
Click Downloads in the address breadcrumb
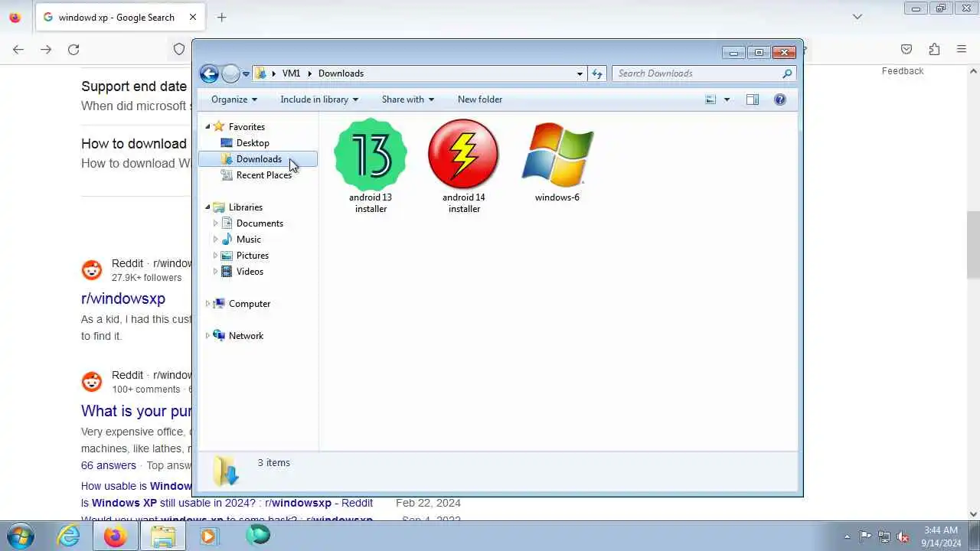pos(341,73)
